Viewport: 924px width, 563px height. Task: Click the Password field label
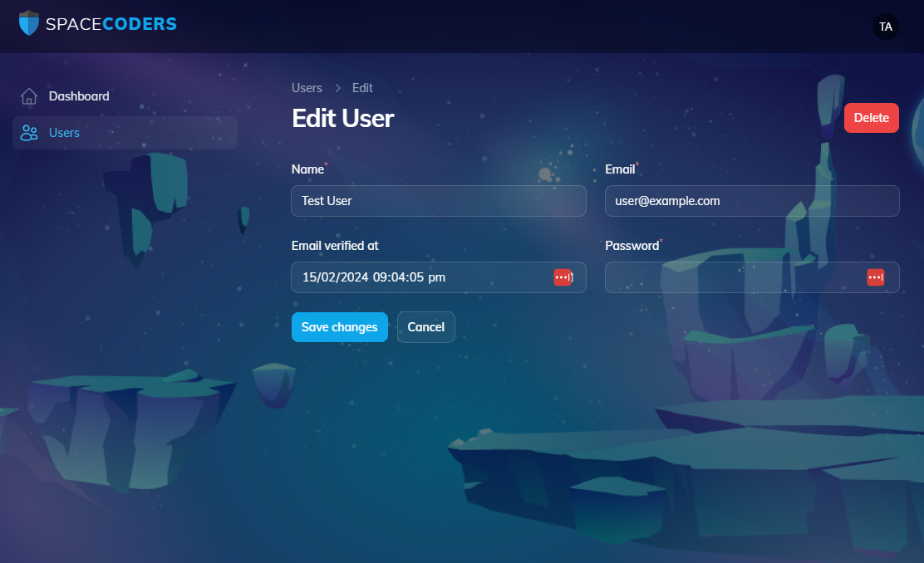coord(632,246)
